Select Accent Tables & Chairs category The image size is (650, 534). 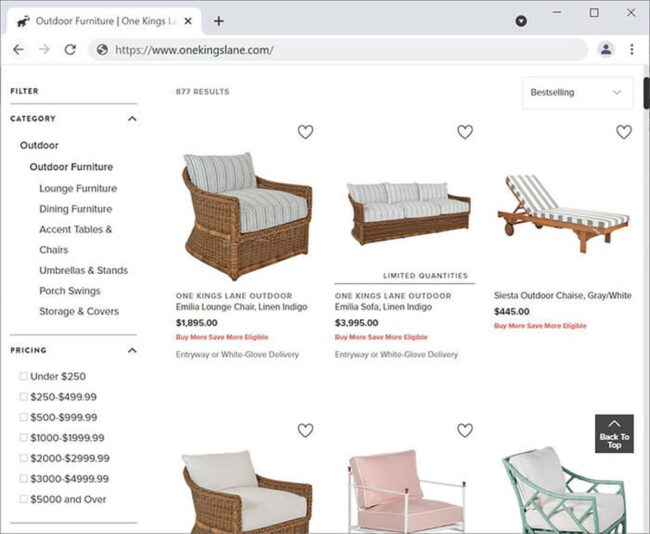[x=75, y=239]
